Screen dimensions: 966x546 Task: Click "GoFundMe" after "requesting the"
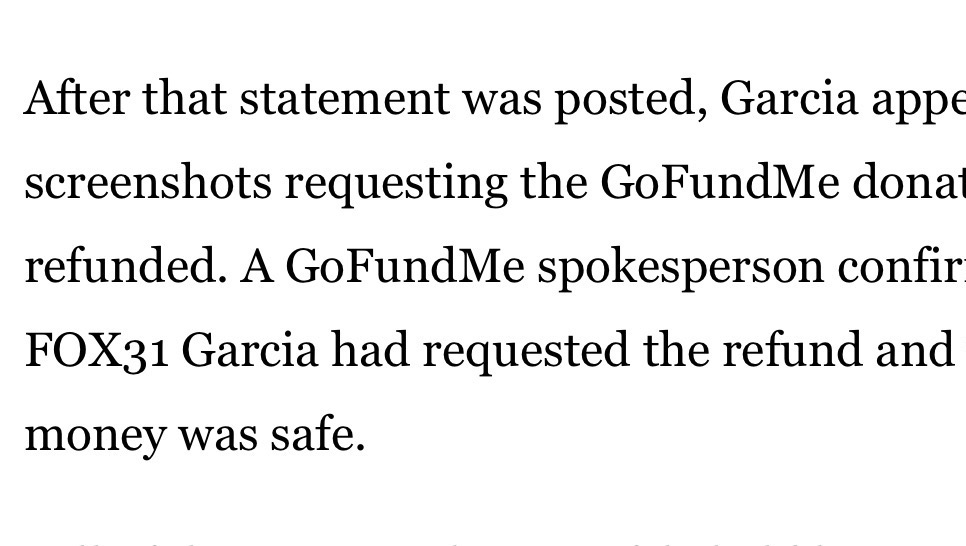click(x=720, y=183)
